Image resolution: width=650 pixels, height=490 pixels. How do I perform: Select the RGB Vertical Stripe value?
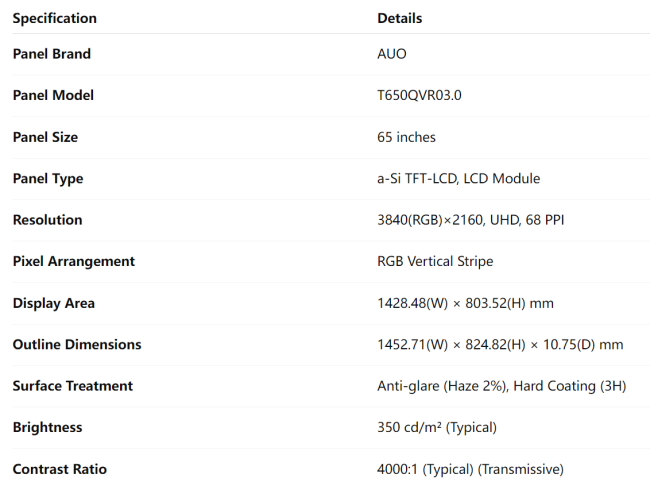tap(435, 261)
